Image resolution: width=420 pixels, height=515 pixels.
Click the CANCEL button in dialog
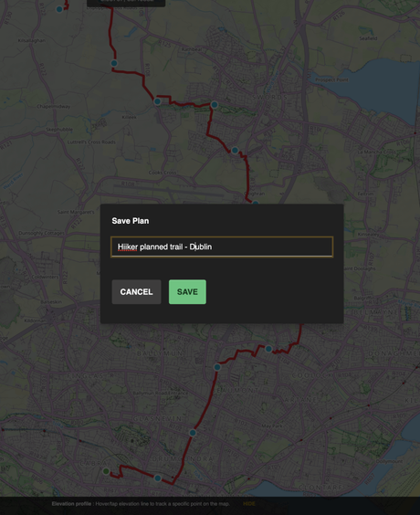pos(136,292)
